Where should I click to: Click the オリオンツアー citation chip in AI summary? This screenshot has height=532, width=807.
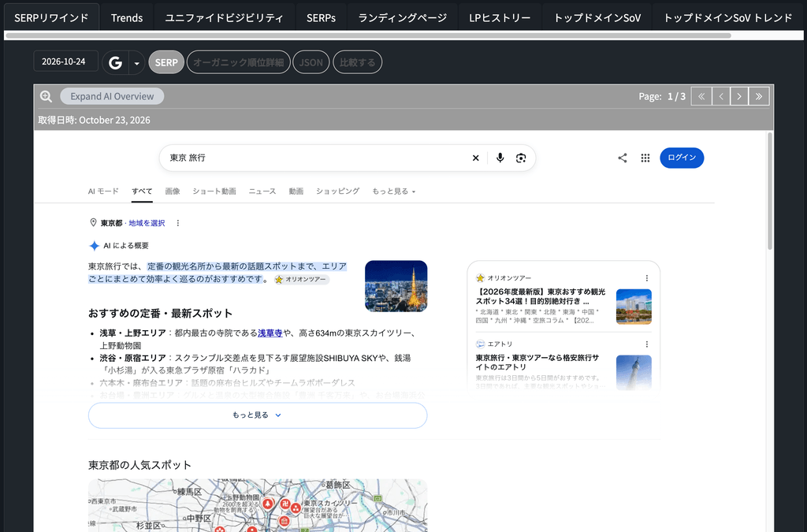[301, 279]
